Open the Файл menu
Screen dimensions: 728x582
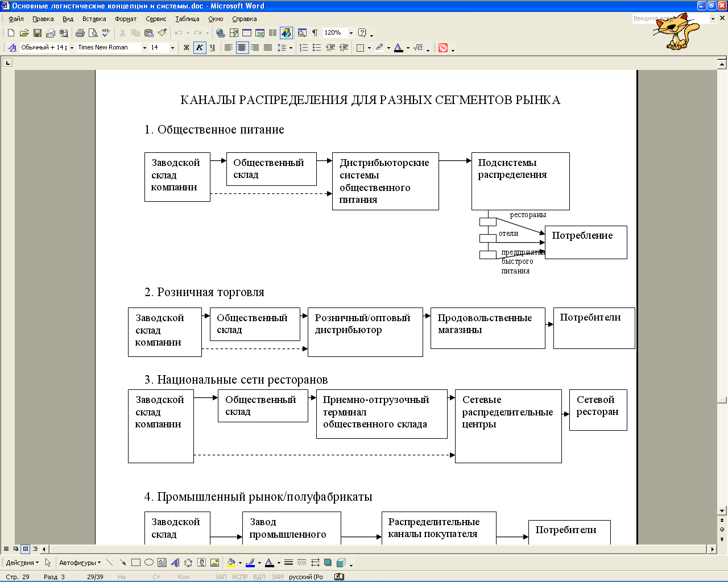pyautogui.click(x=16, y=19)
